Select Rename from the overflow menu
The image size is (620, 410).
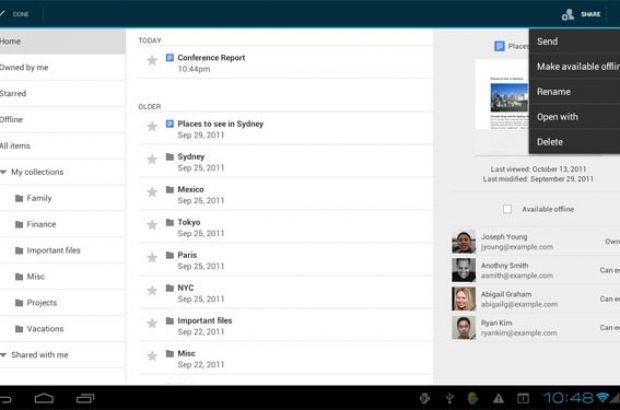point(554,92)
